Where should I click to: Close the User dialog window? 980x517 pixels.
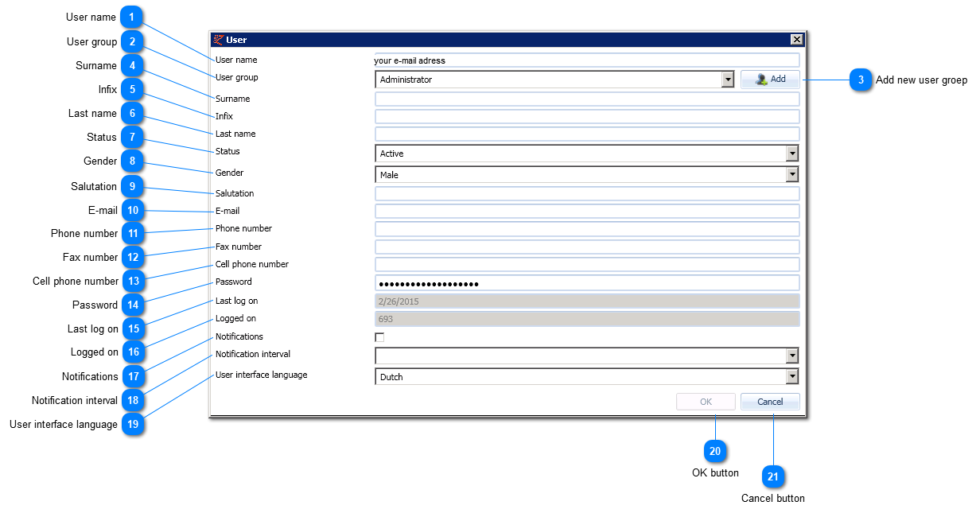796,40
